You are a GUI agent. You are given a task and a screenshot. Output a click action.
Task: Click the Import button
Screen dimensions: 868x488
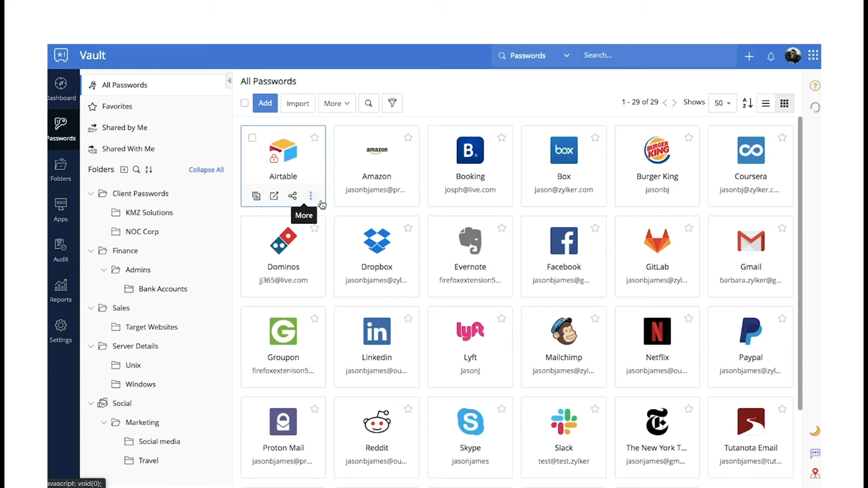(x=297, y=103)
